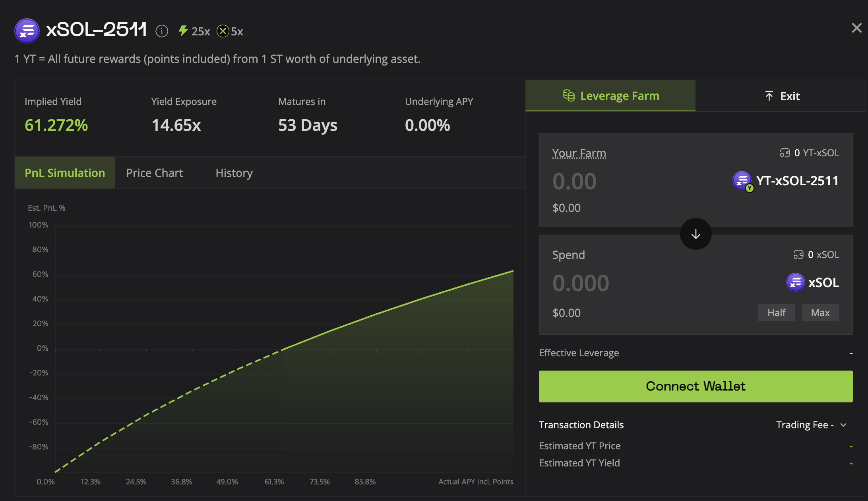The height and width of the screenshot is (501, 868).
Task: Expand the Trading Fee chevron
Action: 843,425
